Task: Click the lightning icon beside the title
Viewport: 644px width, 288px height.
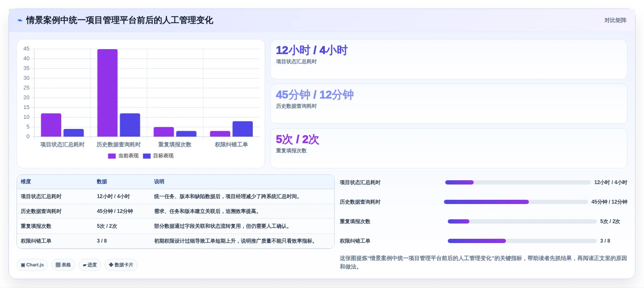Action: (20, 20)
